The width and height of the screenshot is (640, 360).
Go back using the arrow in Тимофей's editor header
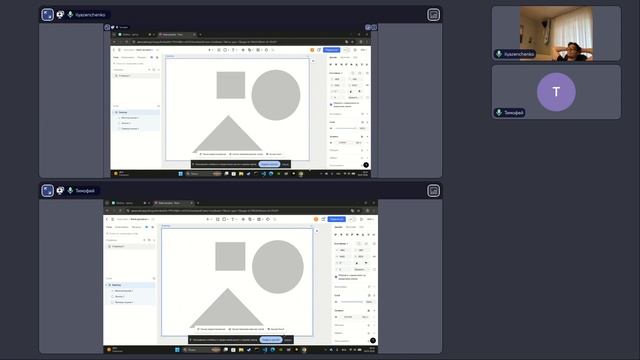click(x=107, y=219)
